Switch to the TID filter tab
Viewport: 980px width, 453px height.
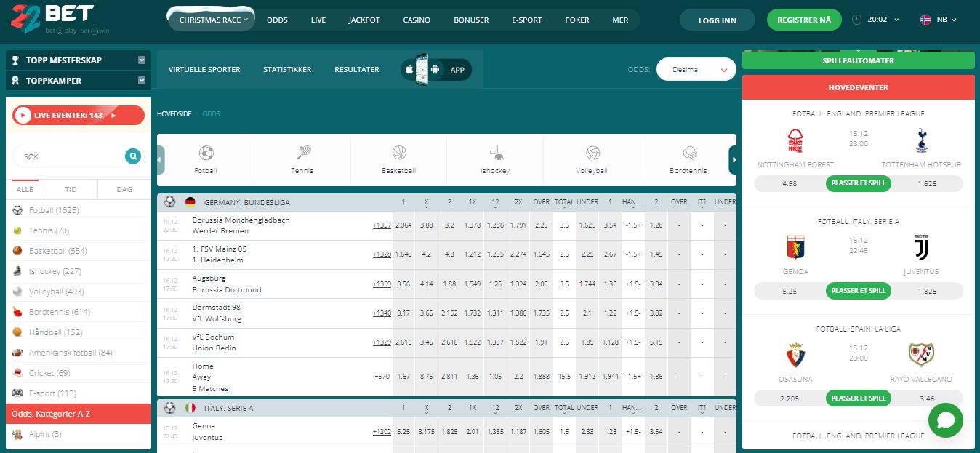pyautogui.click(x=71, y=189)
